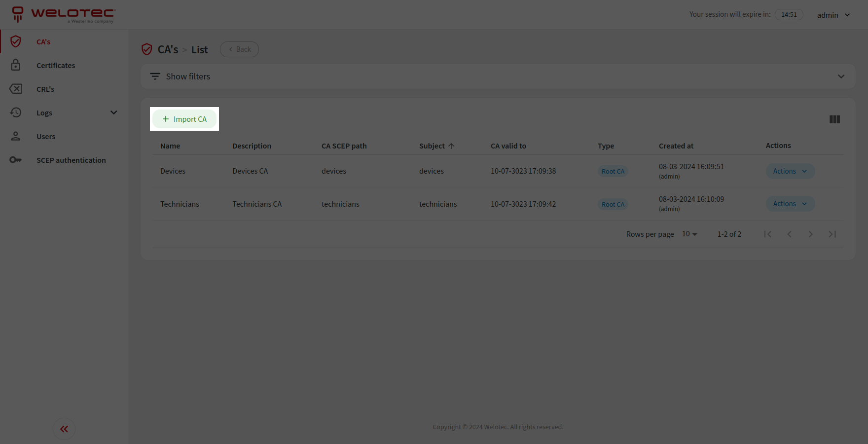This screenshot has width=868, height=444.
Task: Toggle the Subject column sort arrow
Action: (451, 146)
